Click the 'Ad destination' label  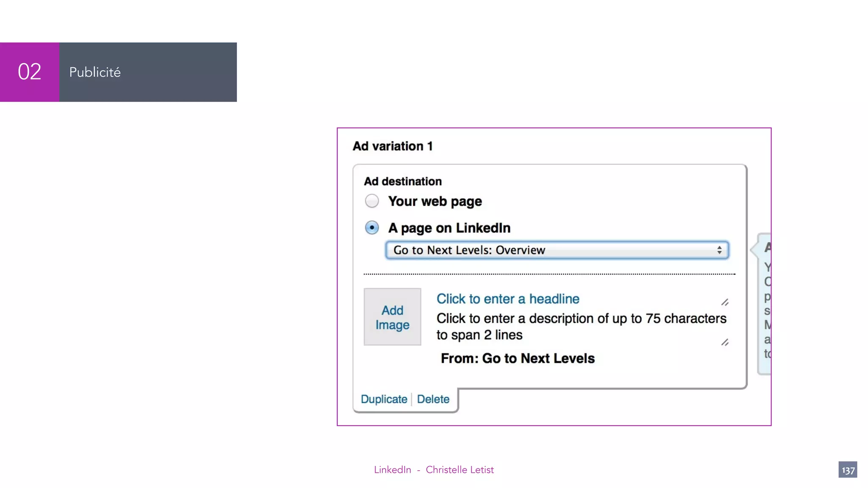click(403, 181)
